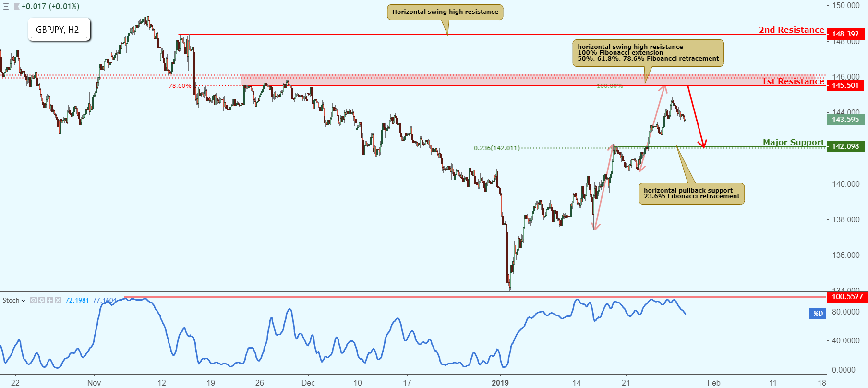
Task: Click the Stoch value 72.1981
Action: (x=77, y=300)
